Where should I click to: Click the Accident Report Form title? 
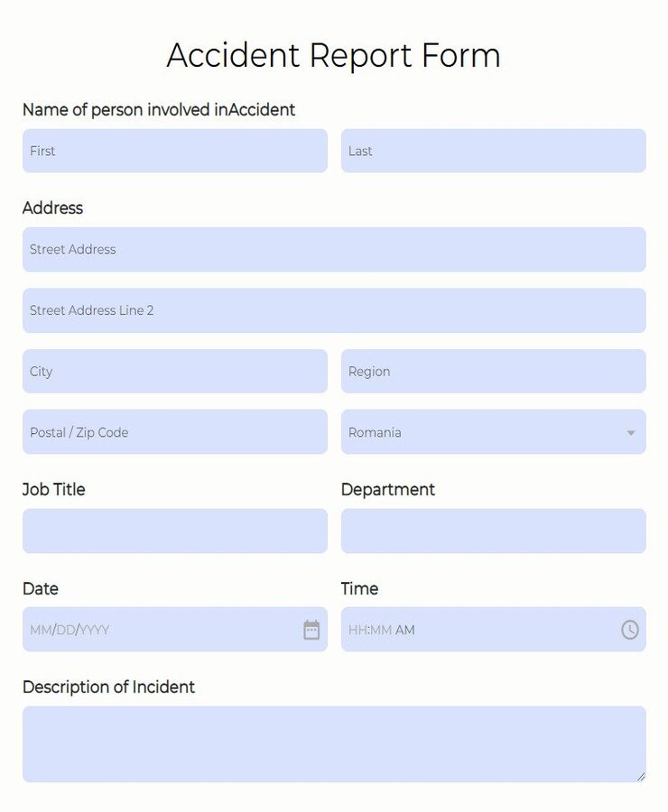click(x=333, y=56)
